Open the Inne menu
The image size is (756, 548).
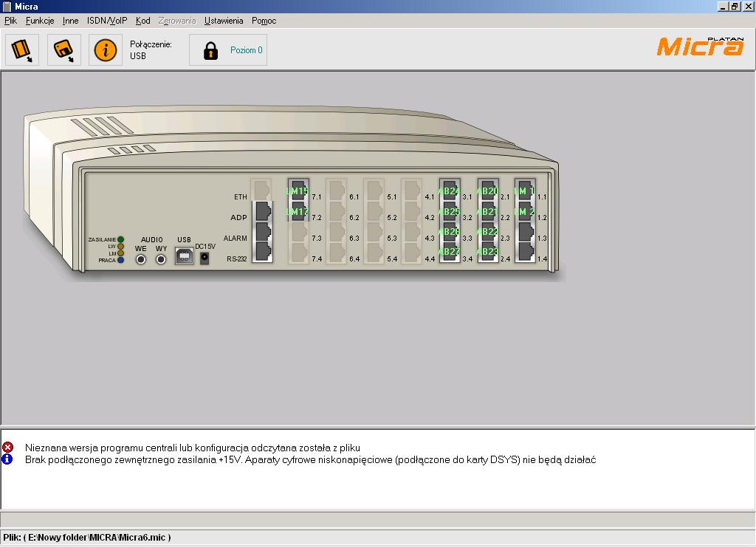70,20
